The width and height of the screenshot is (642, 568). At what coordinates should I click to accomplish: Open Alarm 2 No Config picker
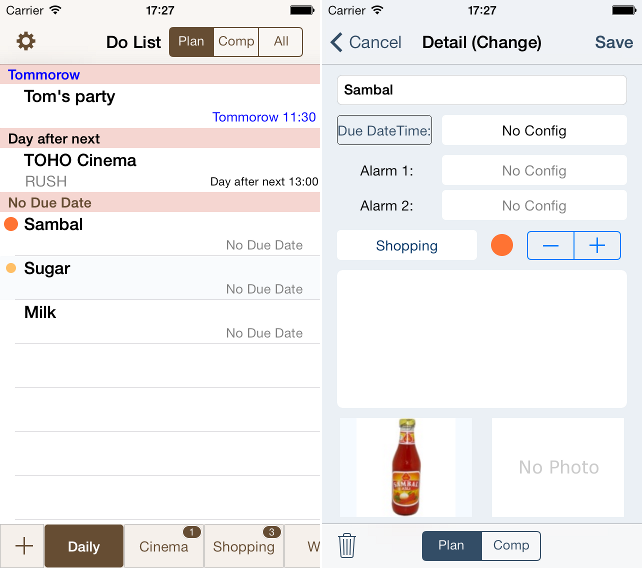coord(534,206)
